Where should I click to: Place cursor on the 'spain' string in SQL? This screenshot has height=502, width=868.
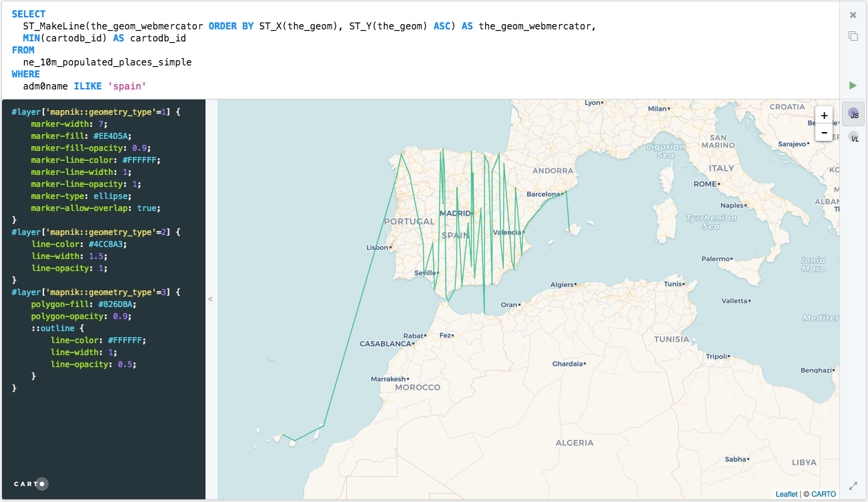click(128, 86)
